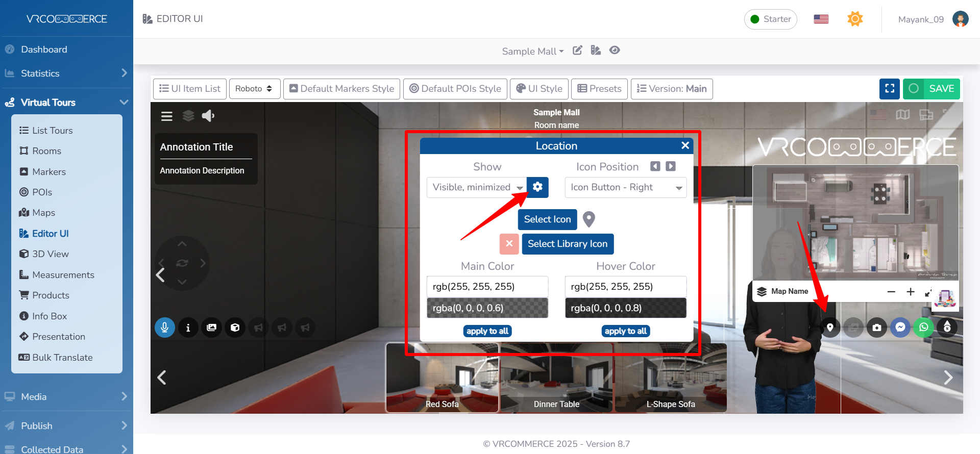Click the microphone voice button in tour

(x=165, y=327)
